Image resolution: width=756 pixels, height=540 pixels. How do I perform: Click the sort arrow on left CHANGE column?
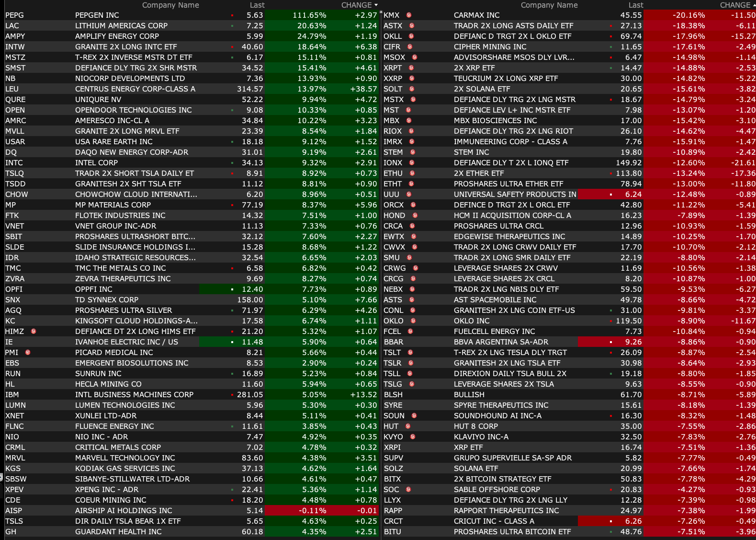[376, 5]
